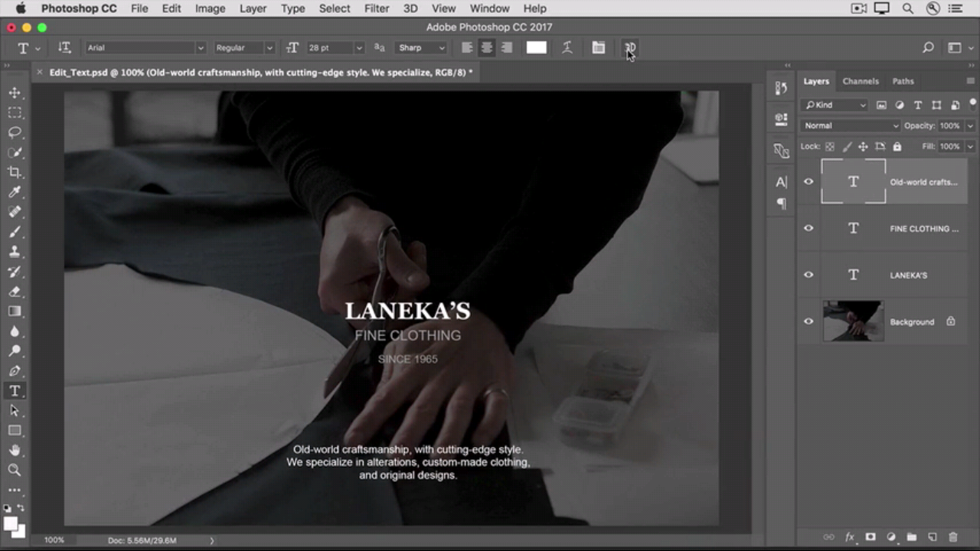Viewport: 980px width, 551px height.
Task: Choose the Zoom tool
Action: click(x=15, y=470)
